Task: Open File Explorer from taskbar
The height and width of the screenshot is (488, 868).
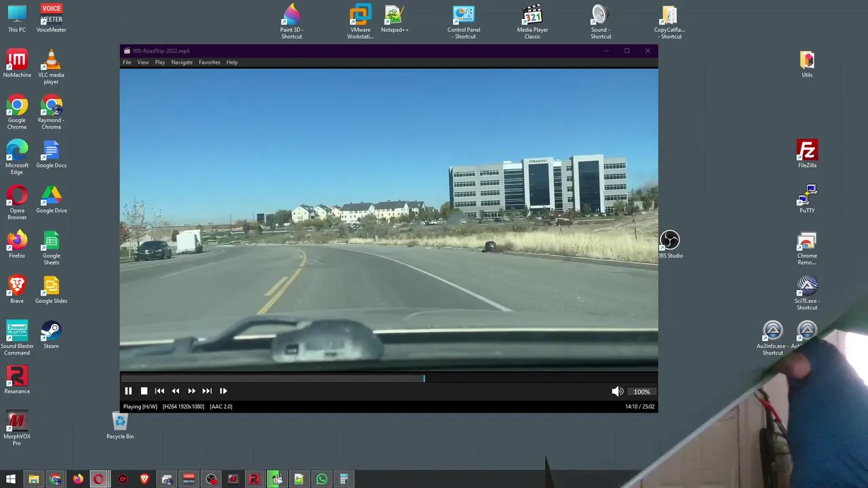Action: (33, 479)
